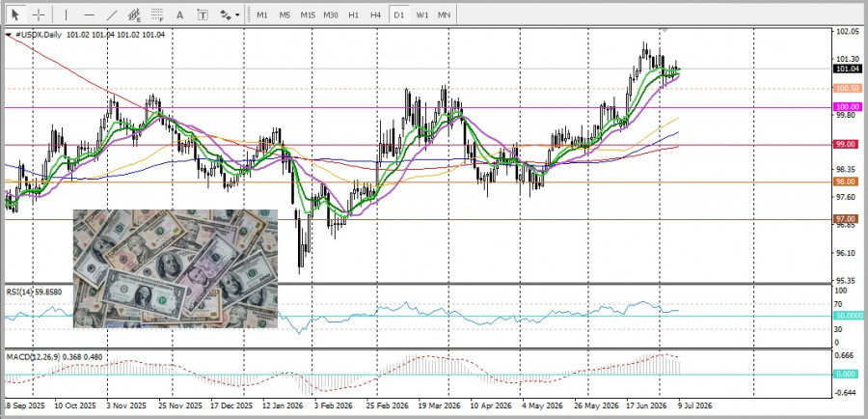The width and height of the screenshot is (868, 419).
Task: Switch to M15 timeframe
Action: tap(308, 15)
